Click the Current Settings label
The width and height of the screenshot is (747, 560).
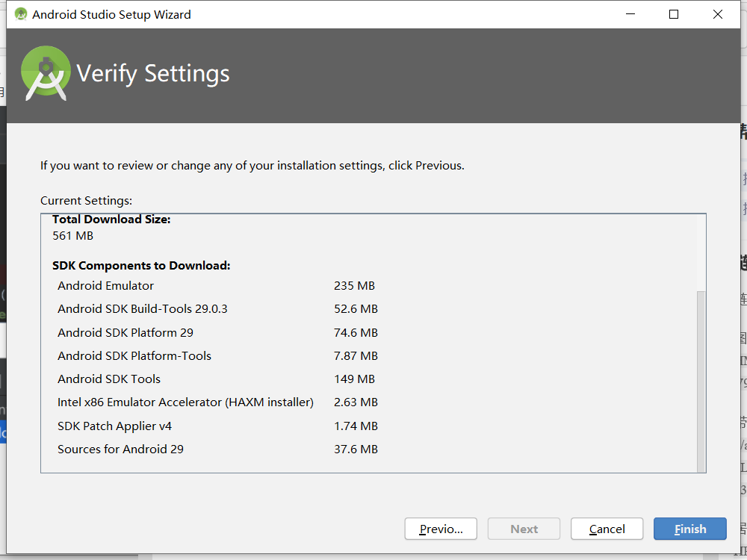click(x=86, y=200)
